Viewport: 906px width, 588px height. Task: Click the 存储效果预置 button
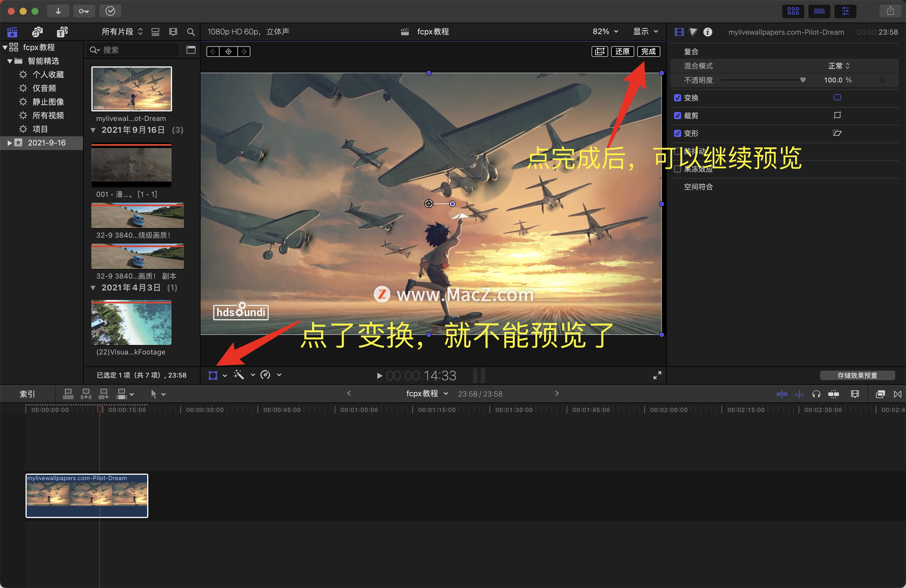point(857,375)
